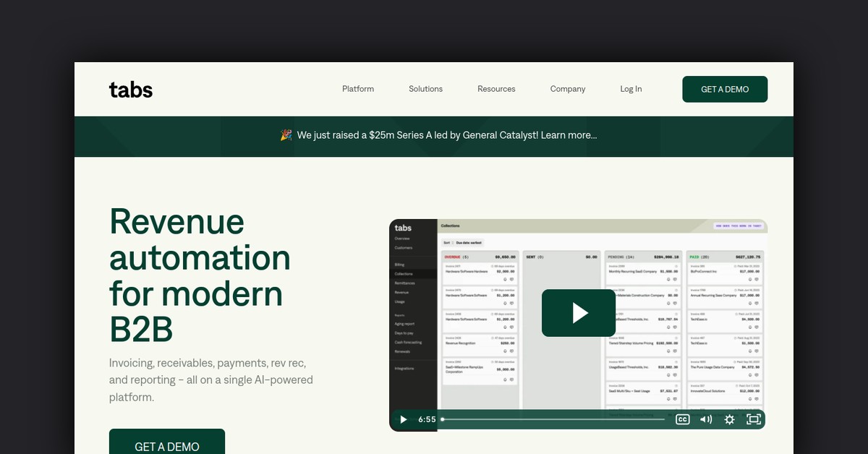The width and height of the screenshot is (868, 454).
Task: Click the GET A DEMO button in the header
Action: point(725,89)
